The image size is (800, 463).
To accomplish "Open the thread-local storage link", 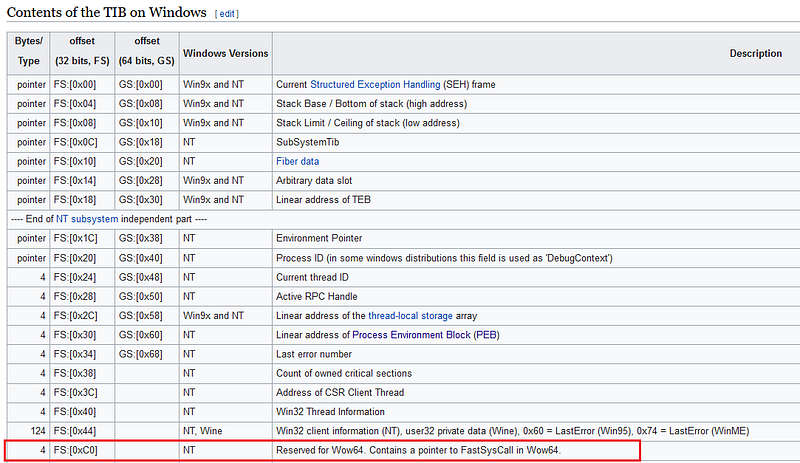I will tap(410, 316).
